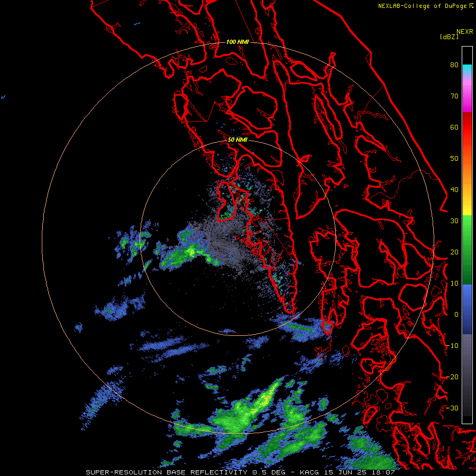The image size is (476, 476).
Task: Click the cyan segment atop the color bar
Action: tap(467, 70)
